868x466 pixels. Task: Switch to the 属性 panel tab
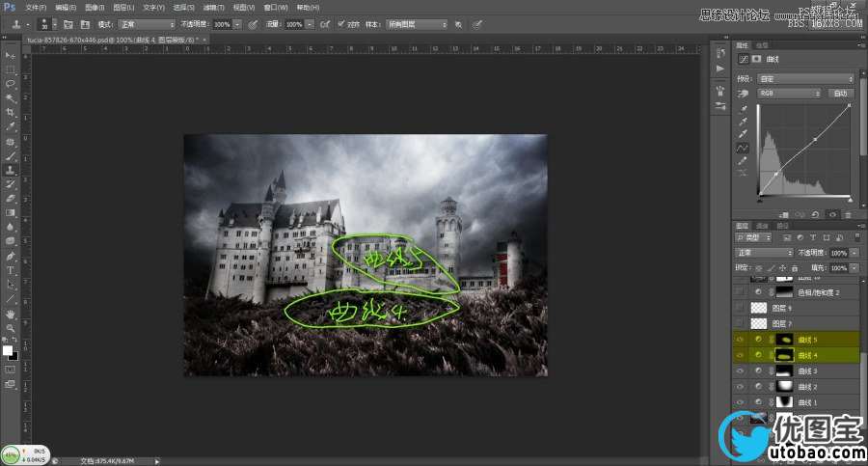point(742,45)
